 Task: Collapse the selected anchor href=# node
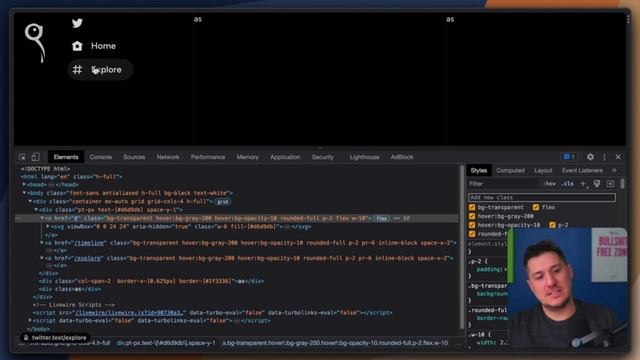tap(42, 218)
